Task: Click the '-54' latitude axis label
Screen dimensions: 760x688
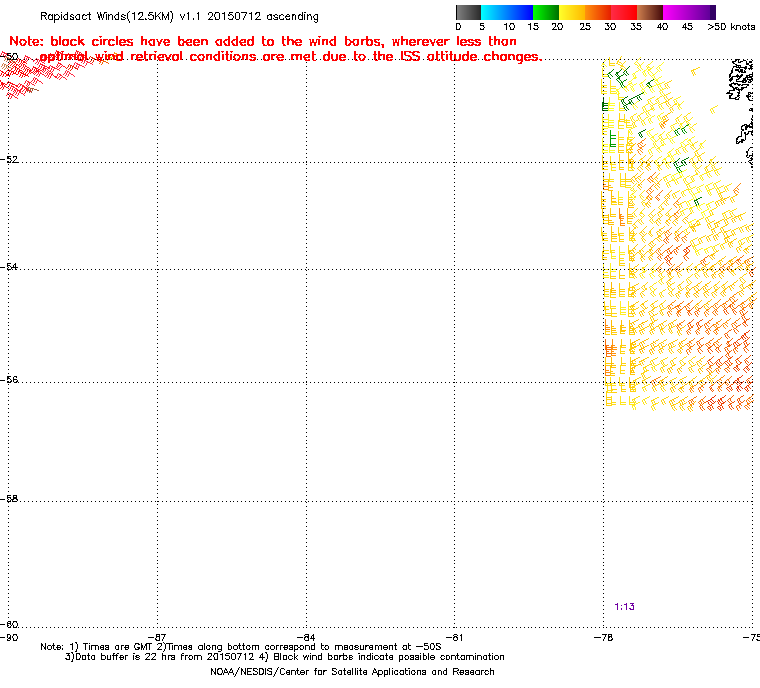Action: pos(9,267)
